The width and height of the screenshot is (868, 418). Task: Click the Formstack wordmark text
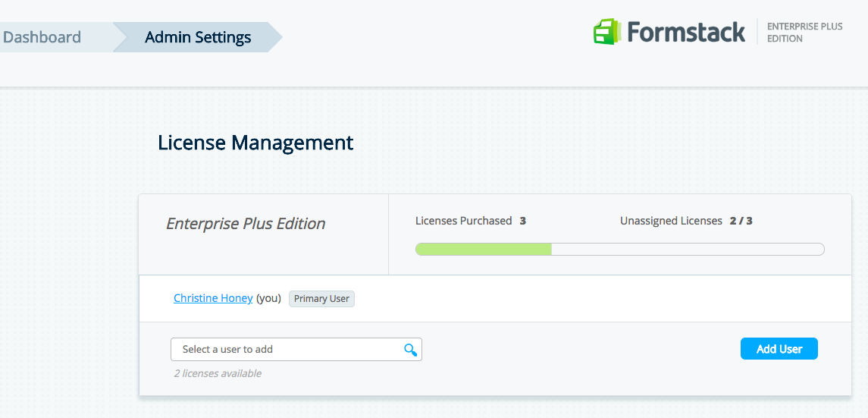686,32
